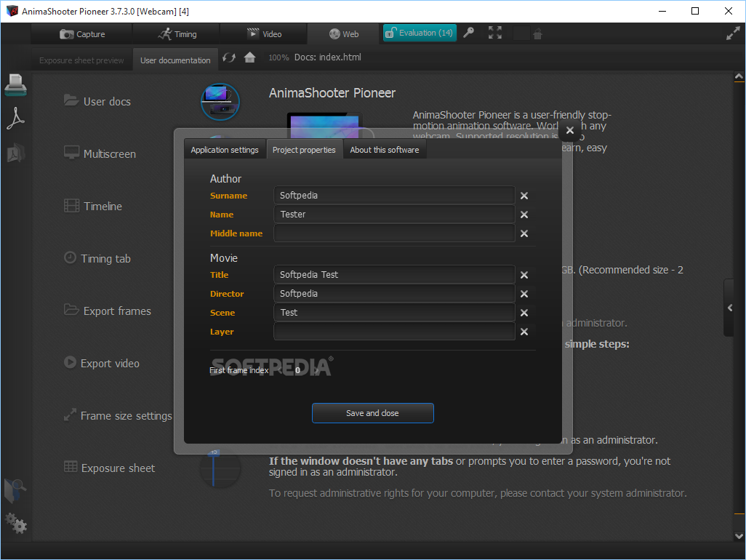This screenshot has width=746, height=560.
Task: Click the 100% zoom indicator
Action: coord(278,57)
